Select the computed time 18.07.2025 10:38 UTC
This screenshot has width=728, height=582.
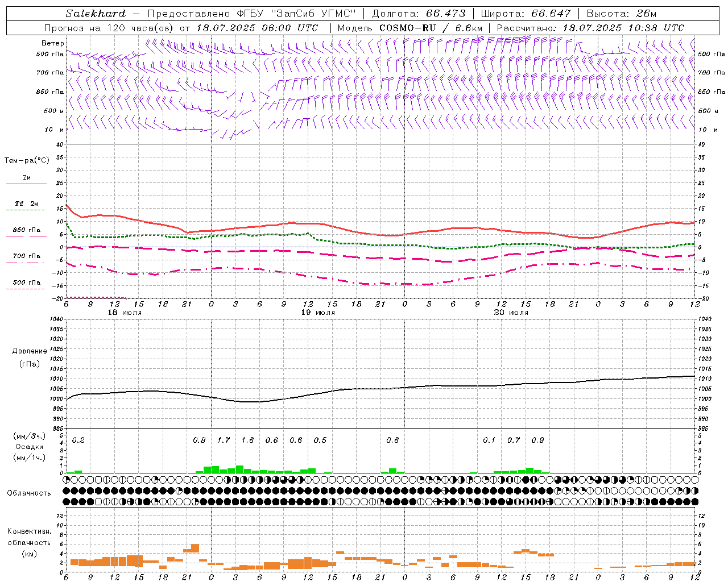[623, 28]
